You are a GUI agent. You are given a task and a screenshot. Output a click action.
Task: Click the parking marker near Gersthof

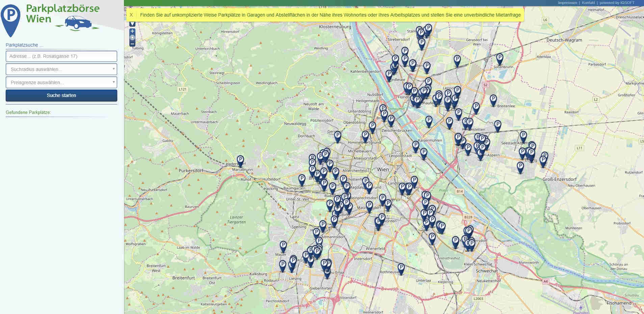(x=337, y=136)
